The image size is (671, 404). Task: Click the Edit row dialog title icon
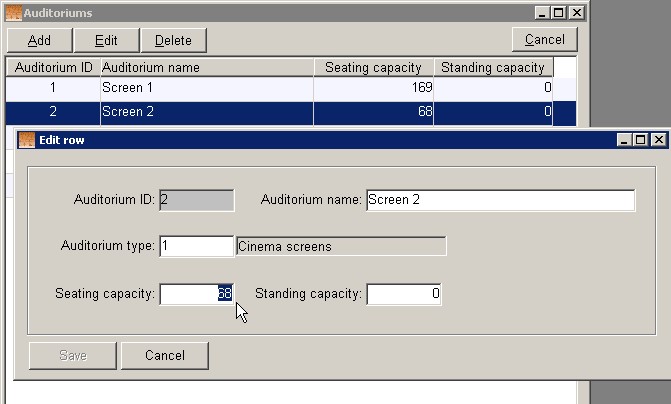(x=27, y=140)
